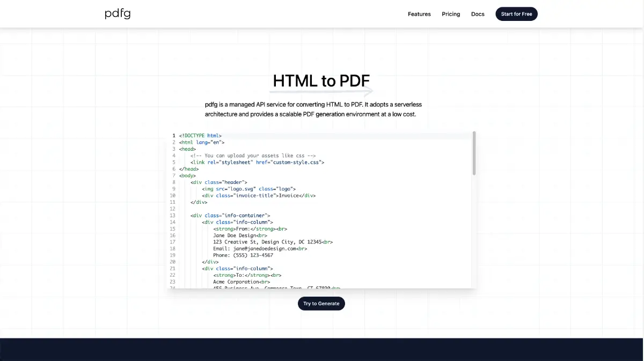644x361 pixels.
Task: Click the code editor's vertical scrollbar thumb
Action: point(474,153)
